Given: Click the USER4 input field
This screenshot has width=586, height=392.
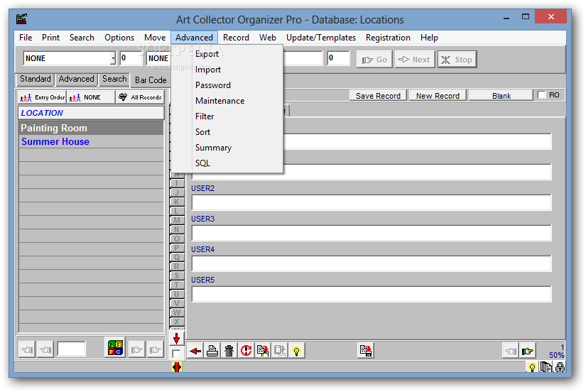Looking at the screenshot, I should point(371,264).
